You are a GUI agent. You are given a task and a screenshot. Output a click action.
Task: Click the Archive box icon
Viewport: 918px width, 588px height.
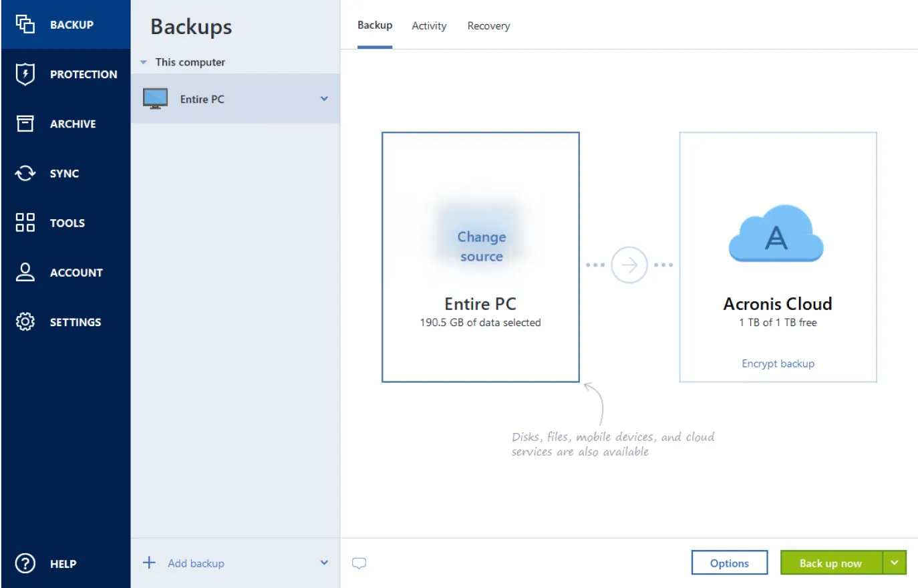pos(25,124)
